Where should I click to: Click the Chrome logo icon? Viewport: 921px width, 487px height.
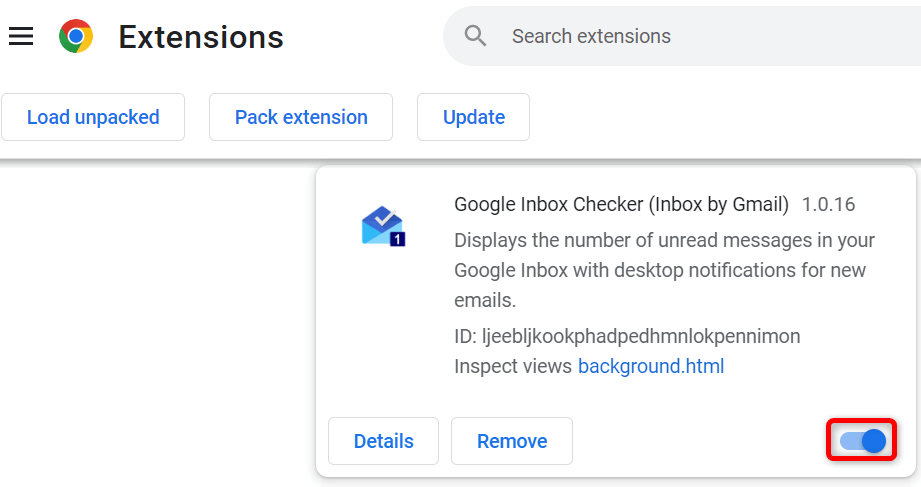click(x=76, y=36)
